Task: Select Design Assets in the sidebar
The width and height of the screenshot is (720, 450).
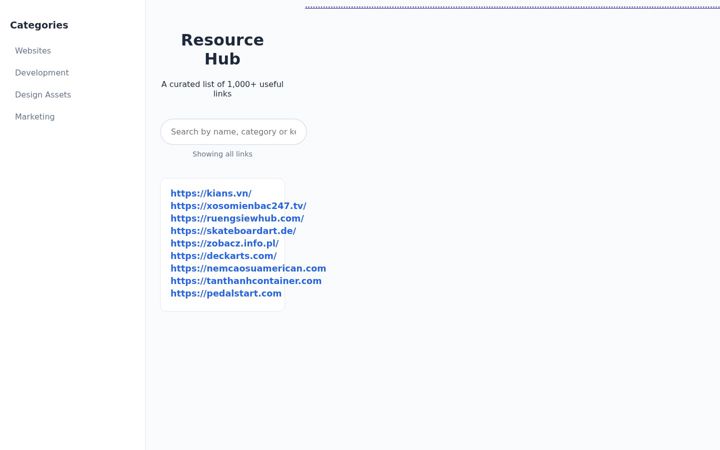Action: point(43,95)
